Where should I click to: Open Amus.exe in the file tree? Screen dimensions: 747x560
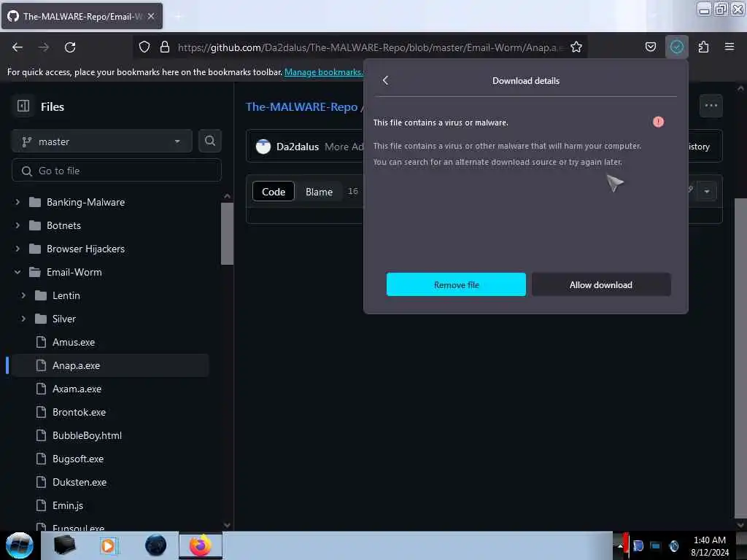click(74, 342)
